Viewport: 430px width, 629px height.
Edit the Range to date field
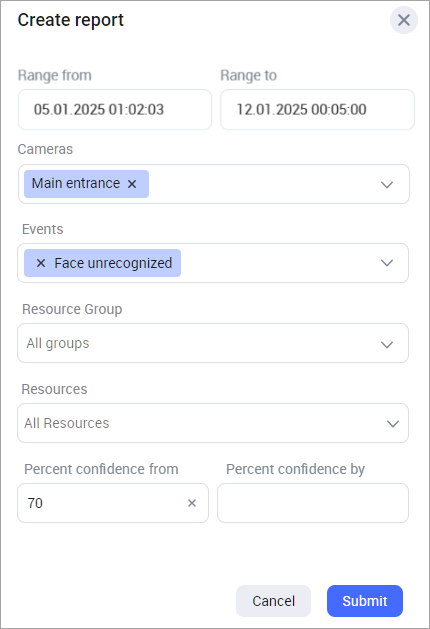pos(317,110)
